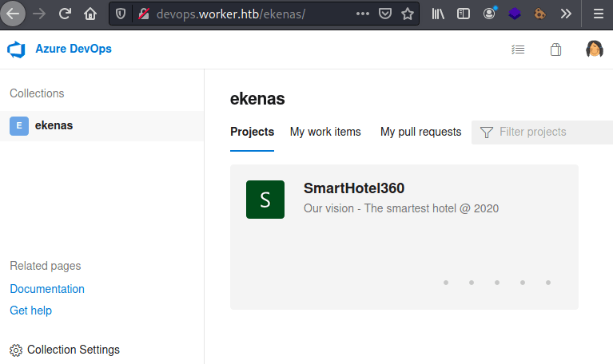Open page actions three-dot menu

tap(362, 14)
